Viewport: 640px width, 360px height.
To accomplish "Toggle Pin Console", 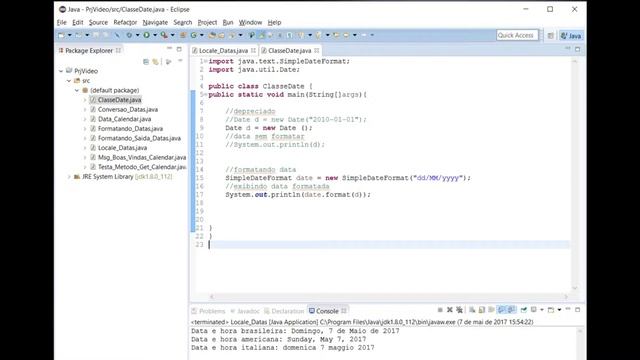I will [x=524, y=310].
